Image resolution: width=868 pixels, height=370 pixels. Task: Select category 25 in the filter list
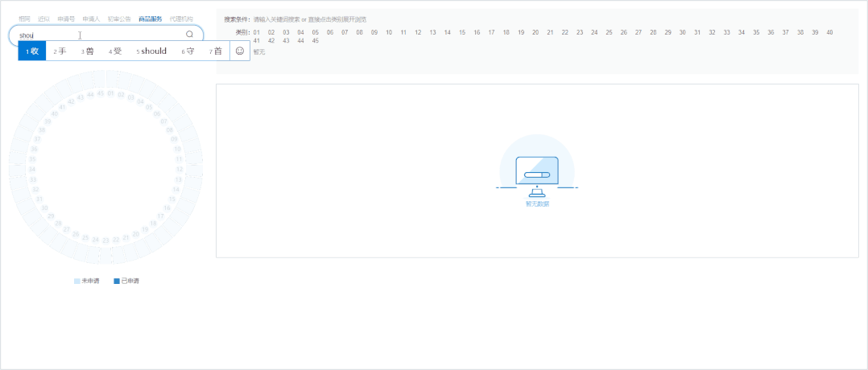point(609,33)
